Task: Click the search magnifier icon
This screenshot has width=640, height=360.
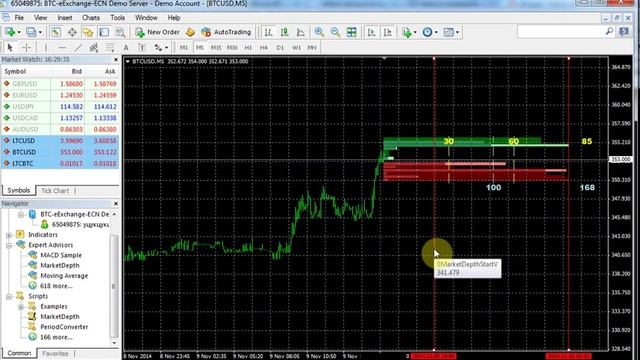Action: [x=609, y=31]
